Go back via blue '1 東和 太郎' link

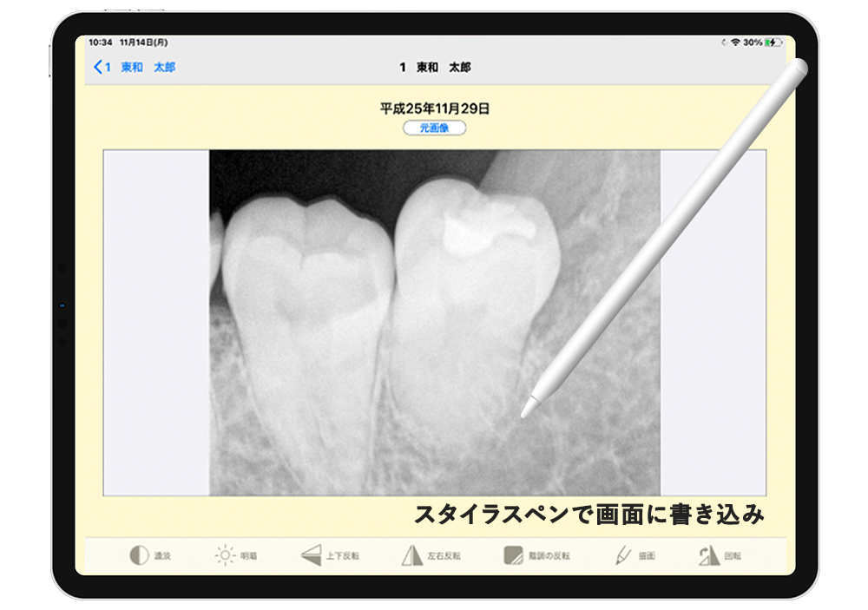pyautogui.click(x=141, y=67)
